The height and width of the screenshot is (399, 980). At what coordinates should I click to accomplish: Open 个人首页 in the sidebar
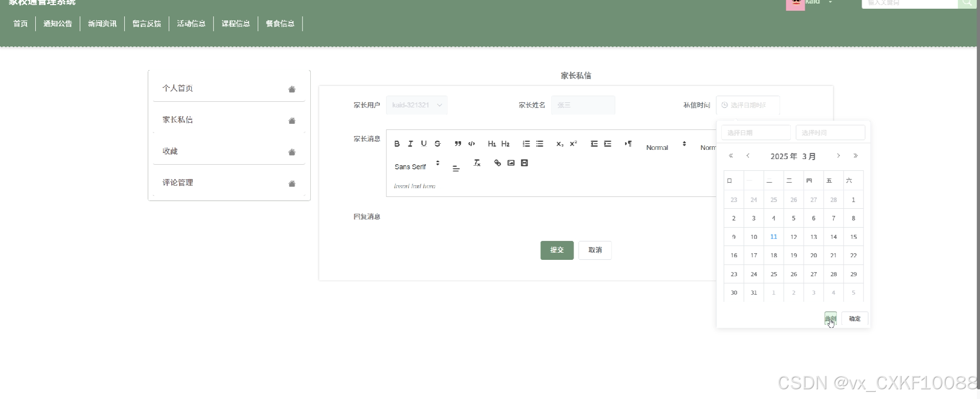point(229,88)
